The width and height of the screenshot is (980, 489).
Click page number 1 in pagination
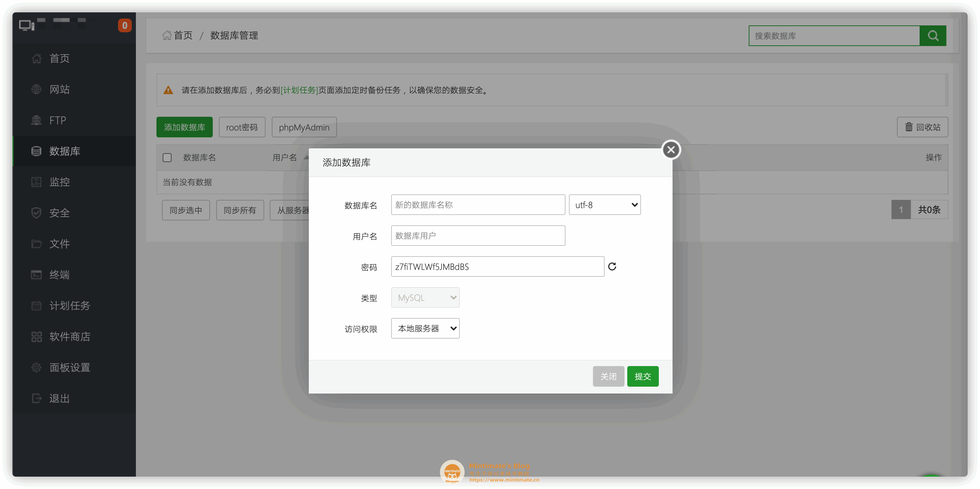(901, 209)
